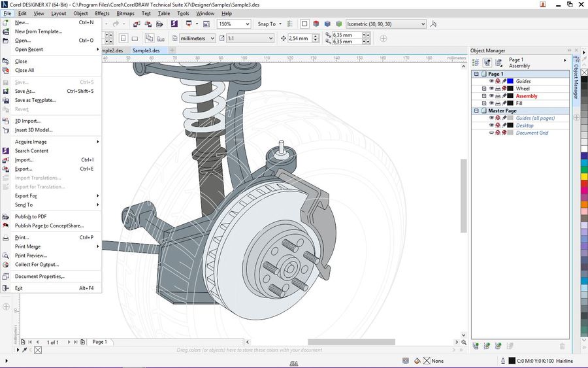Collapse the Master Page node
The width and height of the screenshot is (588, 368).
pos(476,111)
